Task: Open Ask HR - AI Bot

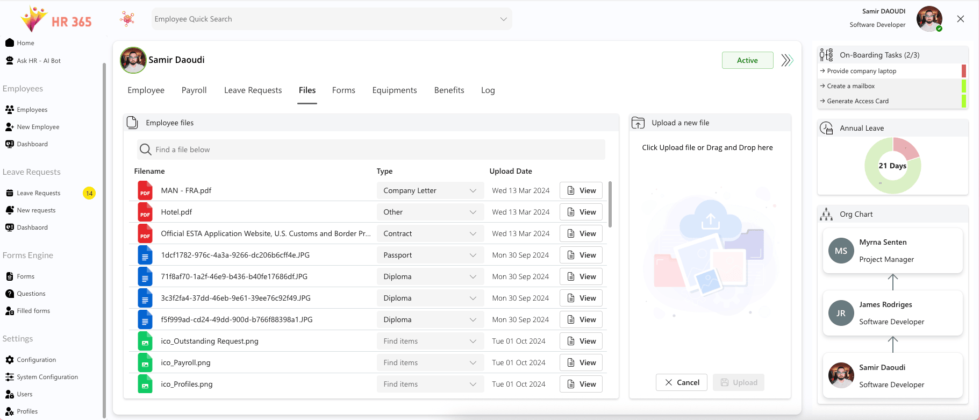Action: pyautogui.click(x=33, y=61)
